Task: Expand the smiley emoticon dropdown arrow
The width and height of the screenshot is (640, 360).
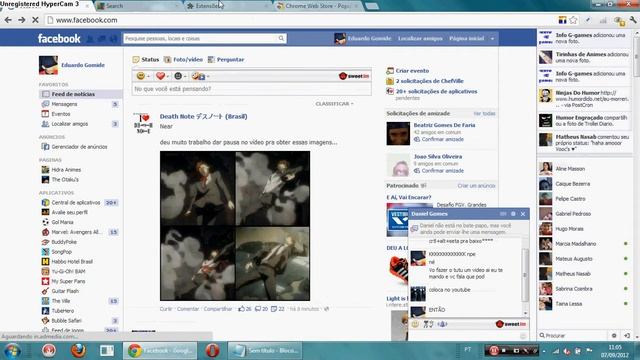Action: tap(148, 76)
